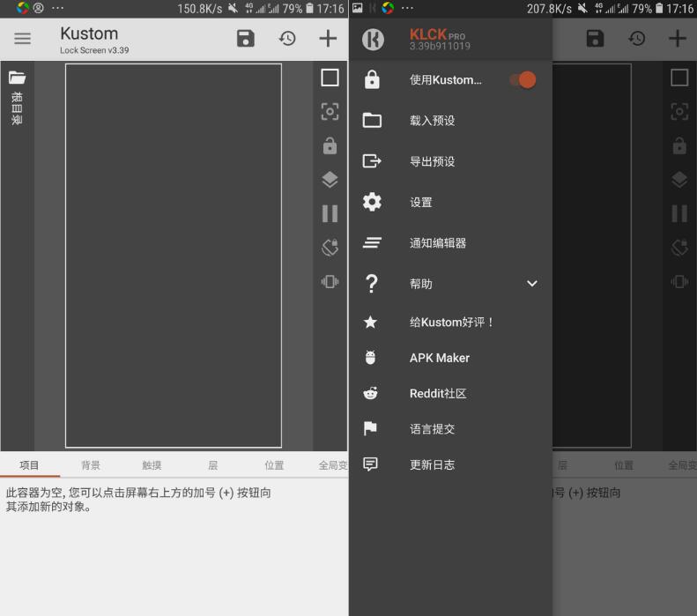Open 全局变 tab in left screen
Viewport: 697px width, 616px height.
point(332,465)
